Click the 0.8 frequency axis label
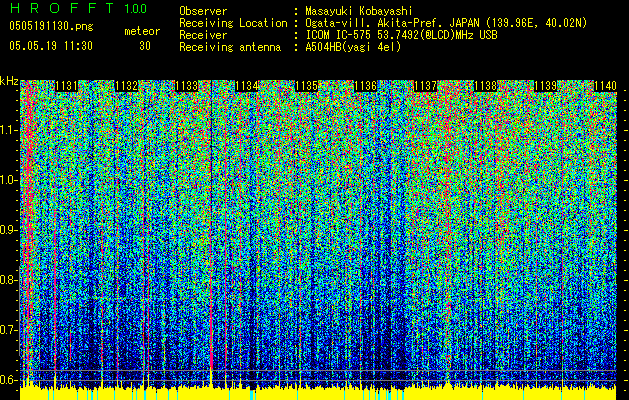 pyautogui.click(x=9, y=280)
